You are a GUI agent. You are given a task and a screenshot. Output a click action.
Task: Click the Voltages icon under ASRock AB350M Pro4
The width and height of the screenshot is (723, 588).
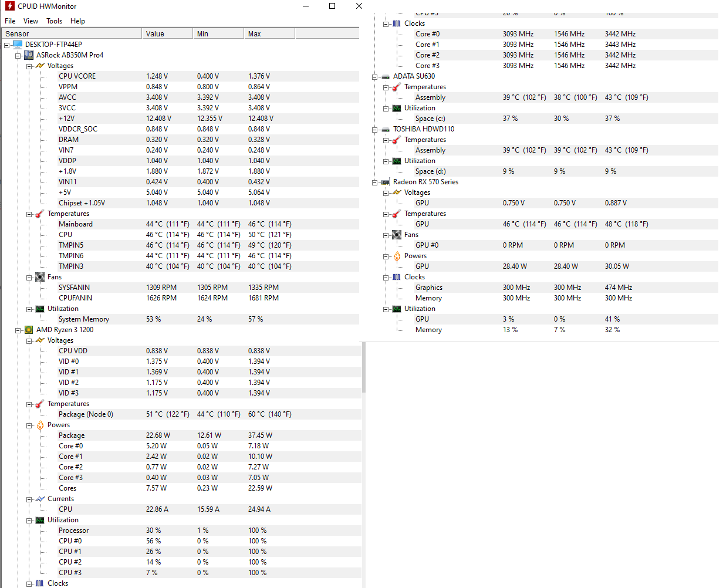40,66
